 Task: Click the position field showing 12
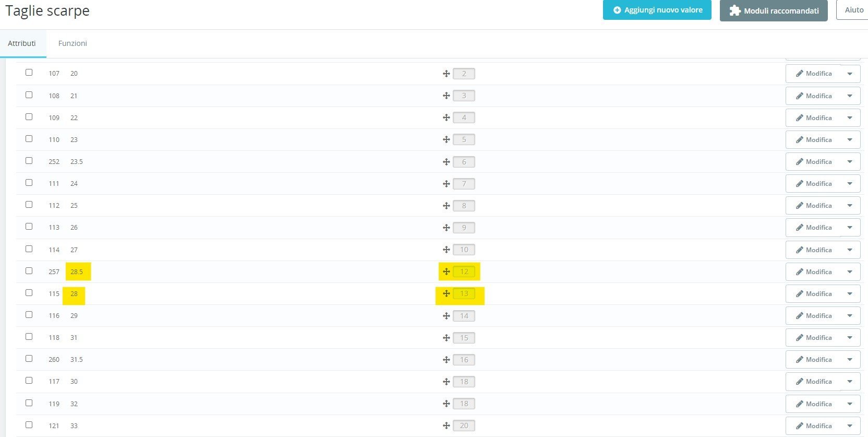(x=464, y=271)
